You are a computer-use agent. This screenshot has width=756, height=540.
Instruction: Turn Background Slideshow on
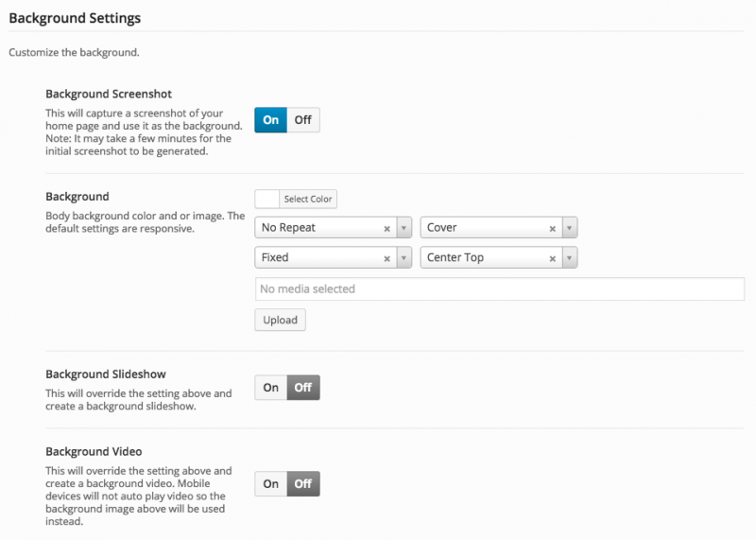[271, 388]
